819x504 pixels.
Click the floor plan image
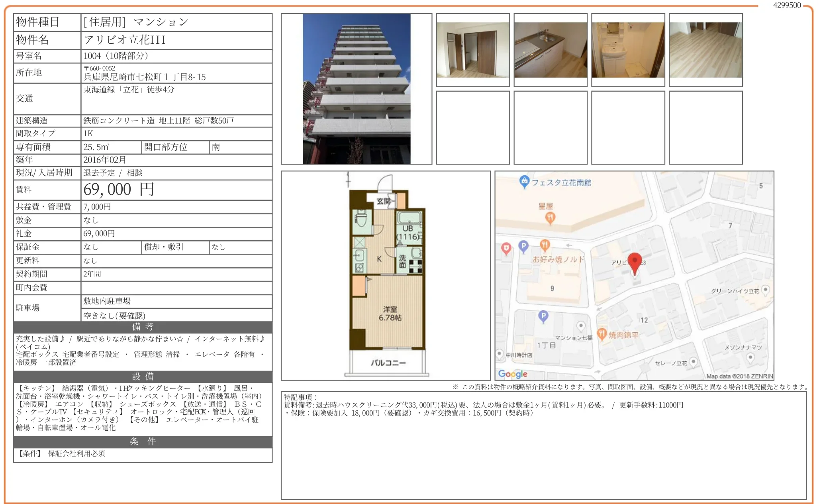[386, 276]
